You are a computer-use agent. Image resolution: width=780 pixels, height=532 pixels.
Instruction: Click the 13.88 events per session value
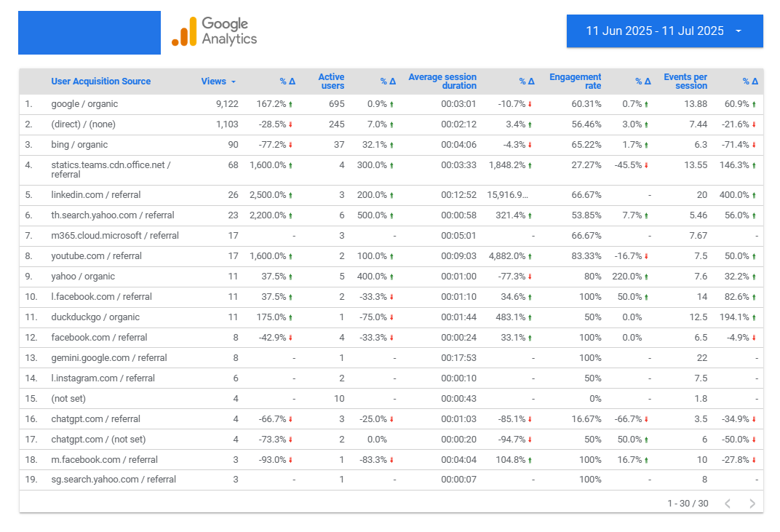click(696, 104)
